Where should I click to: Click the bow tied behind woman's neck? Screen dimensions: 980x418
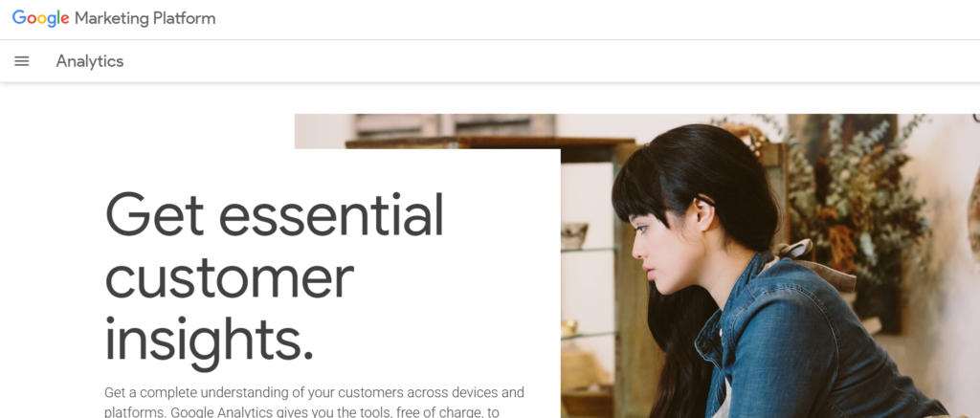(x=806, y=256)
